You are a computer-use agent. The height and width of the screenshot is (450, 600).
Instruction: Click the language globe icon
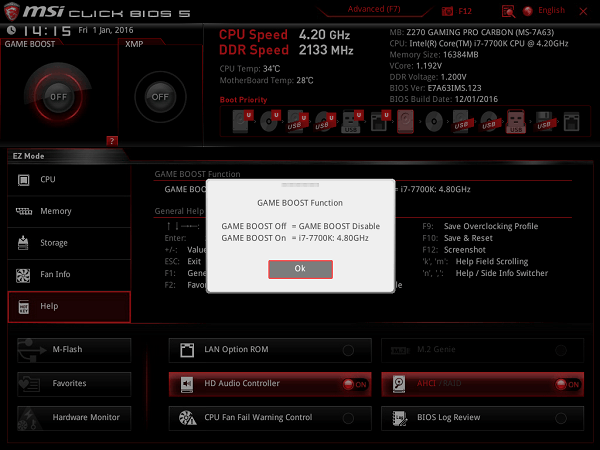[x=528, y=11]
